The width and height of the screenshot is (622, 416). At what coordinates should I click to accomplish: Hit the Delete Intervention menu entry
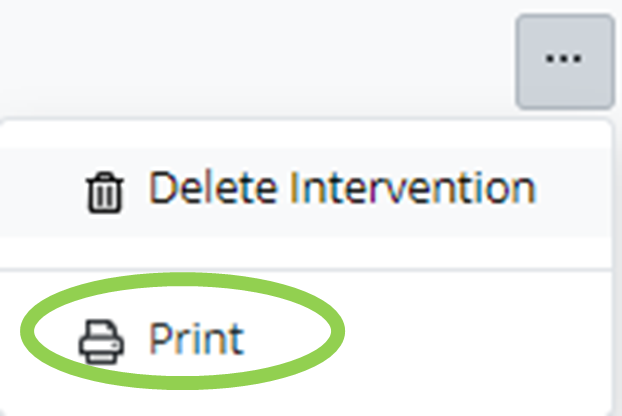[x=310, y=188]
